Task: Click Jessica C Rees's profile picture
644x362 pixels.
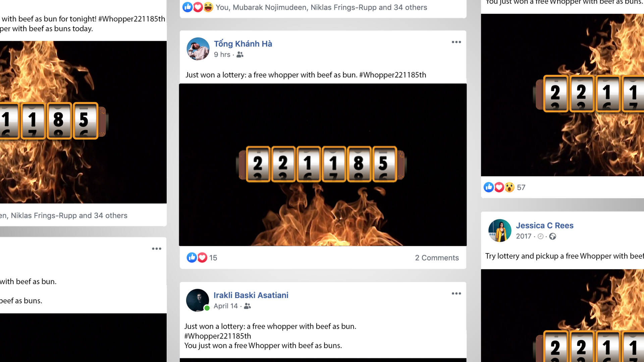Action: click(500, 231)
